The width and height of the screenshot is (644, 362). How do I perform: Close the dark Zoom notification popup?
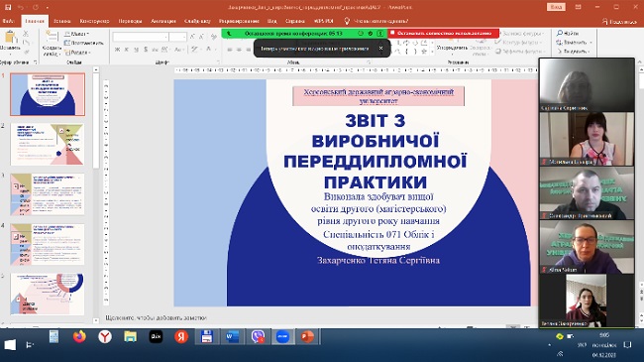tap(380, 49)
